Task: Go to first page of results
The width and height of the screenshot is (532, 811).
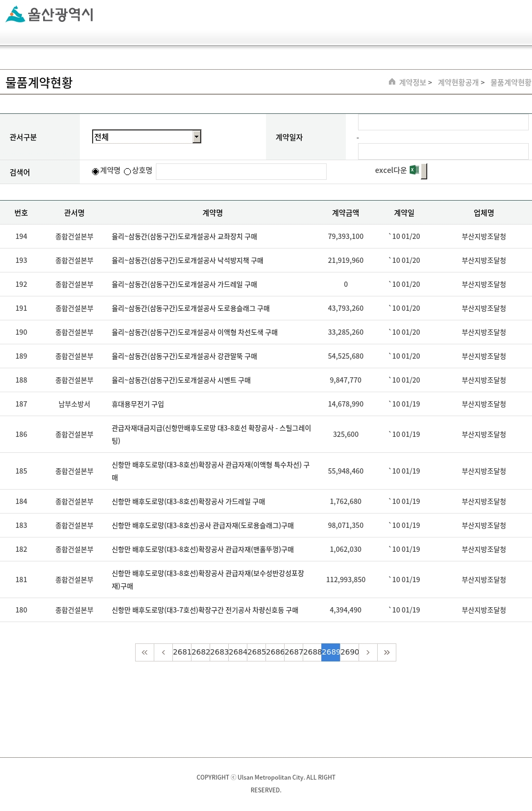Action: 145,652
